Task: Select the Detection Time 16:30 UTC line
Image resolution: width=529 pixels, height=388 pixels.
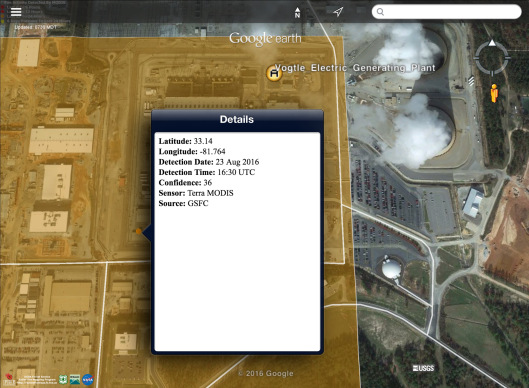Action: pyautogui.click(x=207, y=172)
